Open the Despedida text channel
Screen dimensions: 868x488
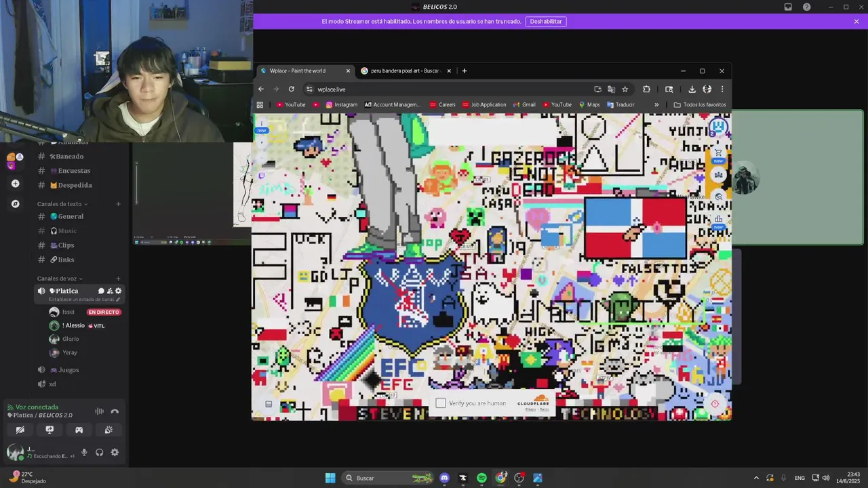pyautogui.click(x=78, y=185)
